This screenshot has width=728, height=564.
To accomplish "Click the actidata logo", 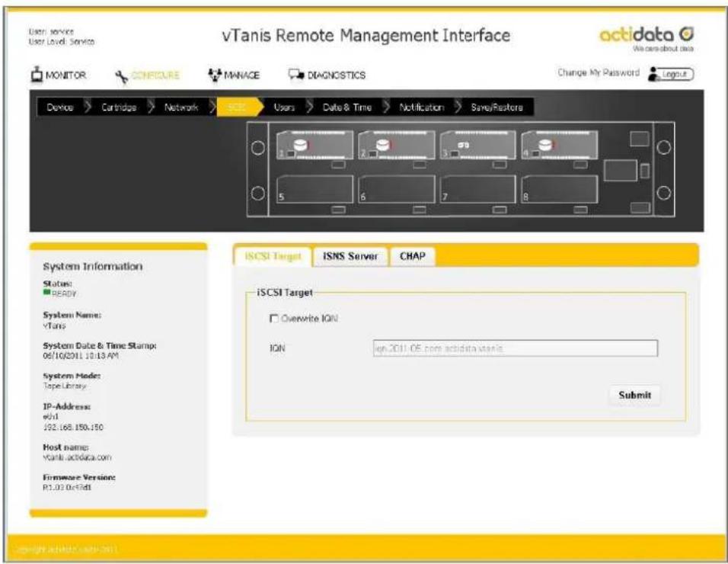I will pyautogui.click(x=647, y=38).
